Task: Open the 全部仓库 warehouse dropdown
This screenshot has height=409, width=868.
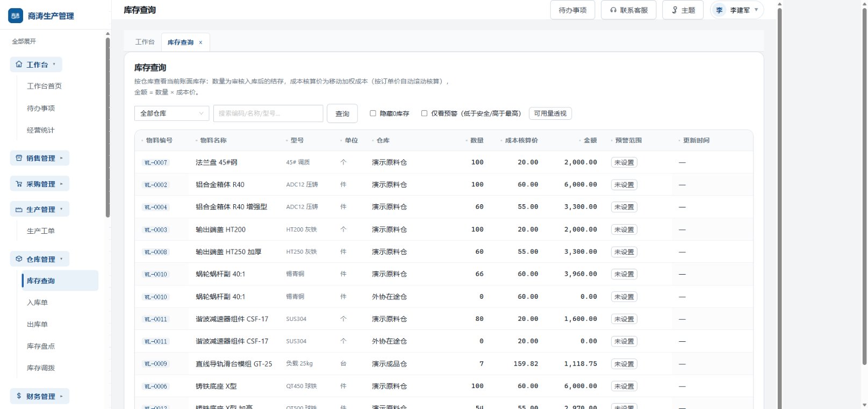Action: (171, 113)
